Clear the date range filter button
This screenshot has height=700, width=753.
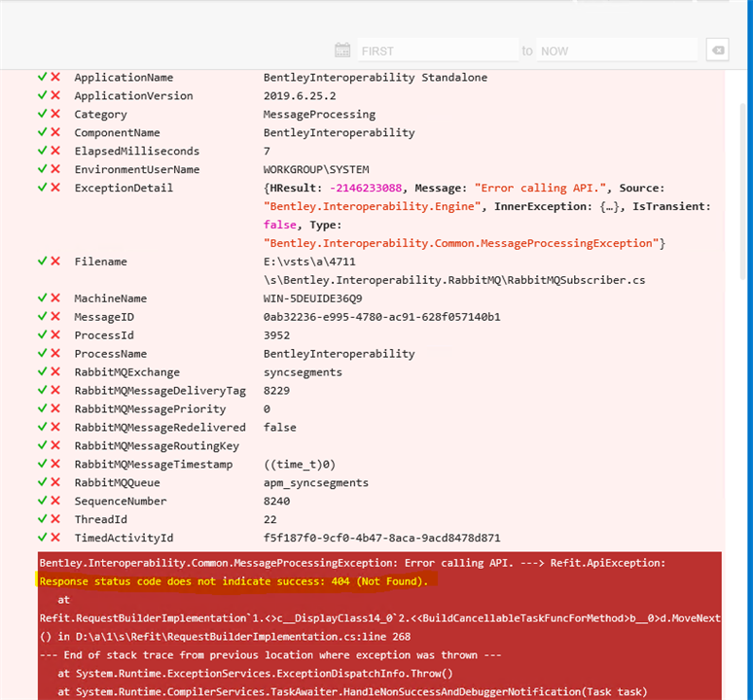(x=718, y=50)
